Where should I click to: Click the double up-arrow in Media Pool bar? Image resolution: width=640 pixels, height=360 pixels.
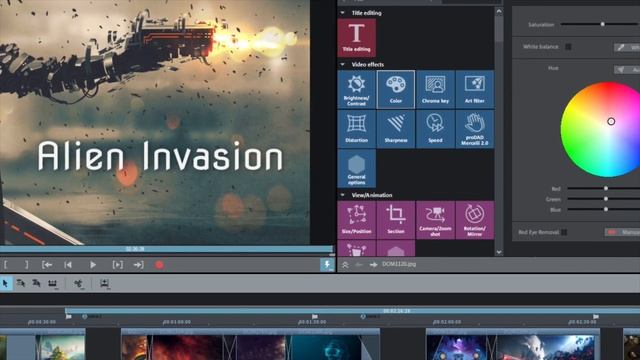[345, 264]
